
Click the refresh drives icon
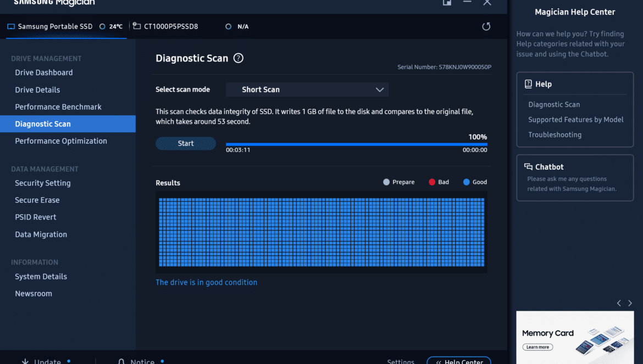coord(486,26)
